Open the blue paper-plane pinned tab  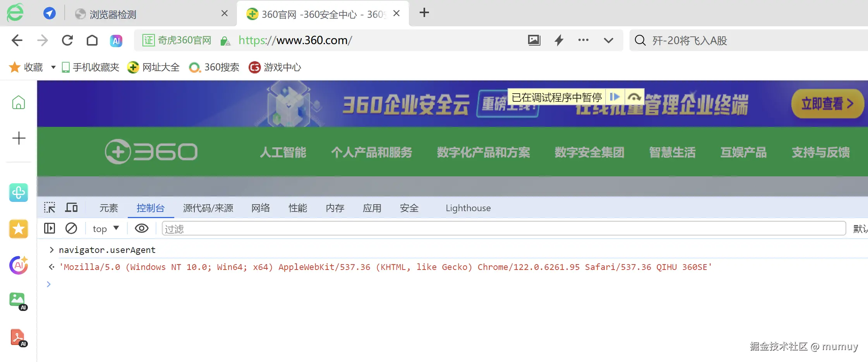(49, 14)
